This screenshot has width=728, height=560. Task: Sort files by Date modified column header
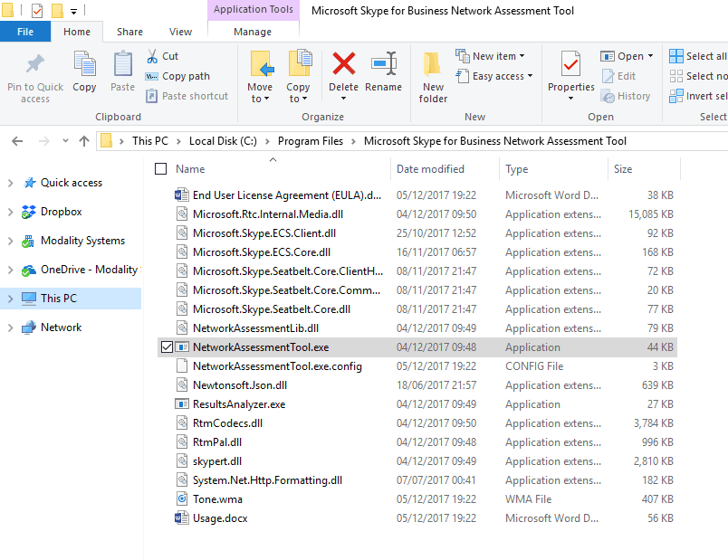pyautogui.click(x=430, y=169)
